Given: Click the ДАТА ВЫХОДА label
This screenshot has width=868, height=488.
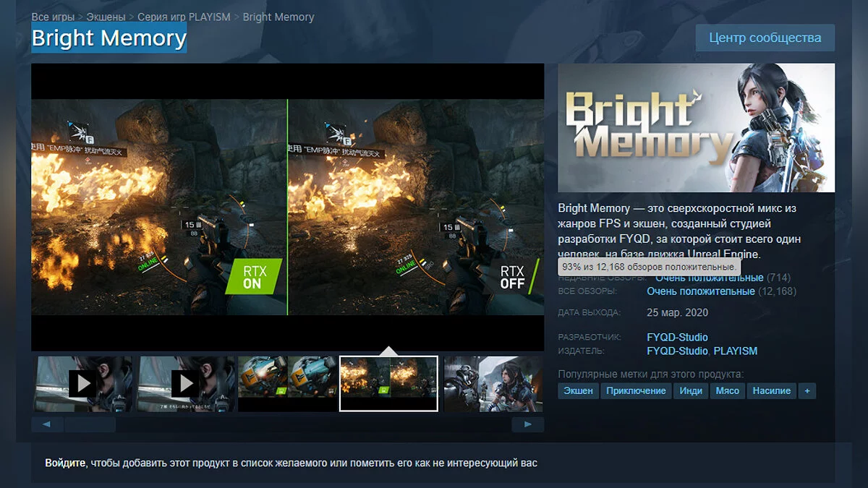Looking at the screenshot, I should [x=590, y=313].
